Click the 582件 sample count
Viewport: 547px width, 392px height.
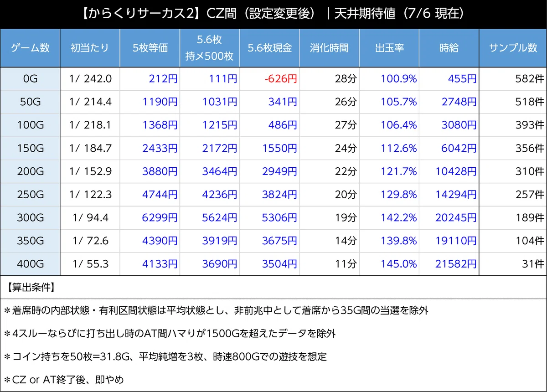(x=530, y=79)
